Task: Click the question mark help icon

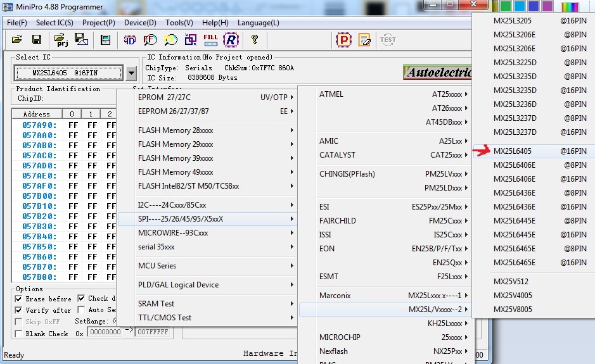Action: (x=255, y=40)
